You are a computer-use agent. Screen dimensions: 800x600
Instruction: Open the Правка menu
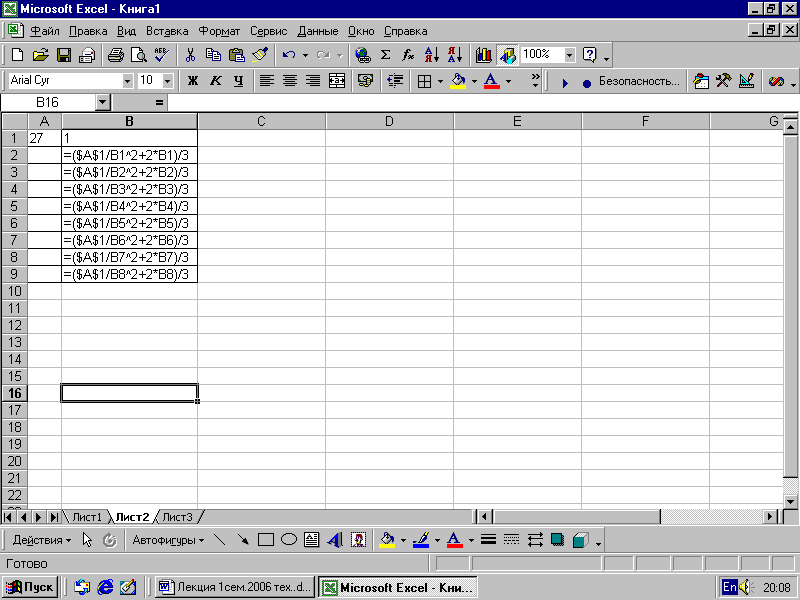coord(88,31)
